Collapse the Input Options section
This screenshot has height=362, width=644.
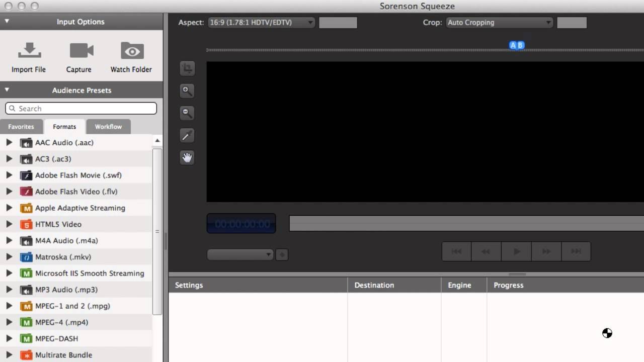tap(7, 22)
